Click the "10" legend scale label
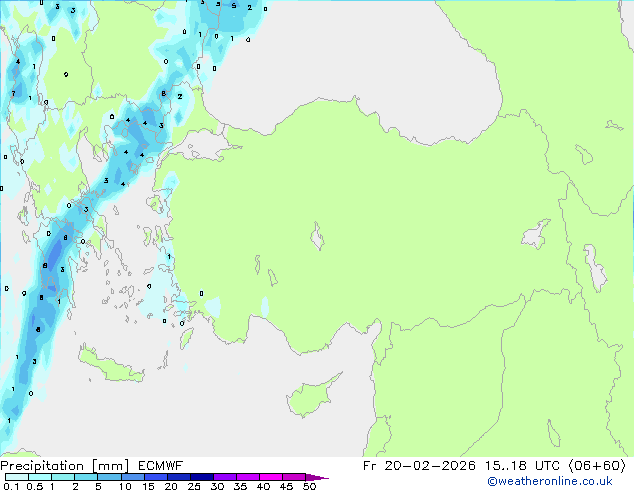 click(125, 486)
